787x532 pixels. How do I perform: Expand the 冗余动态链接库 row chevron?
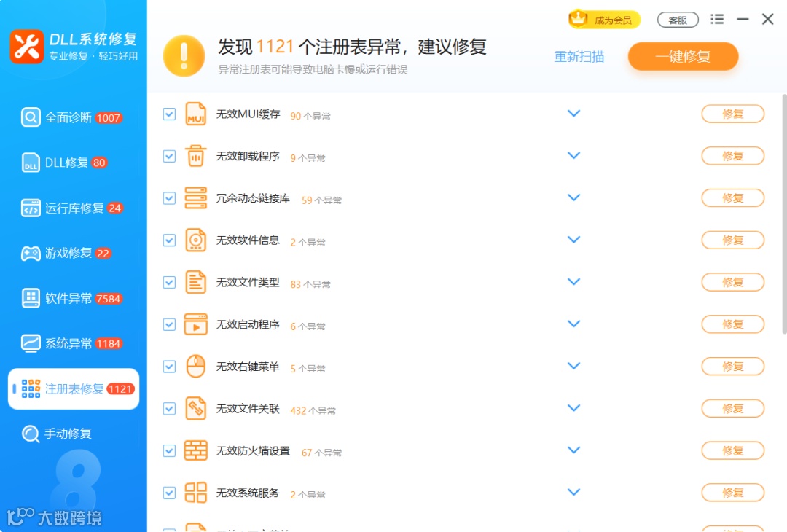tap(573, 197)
